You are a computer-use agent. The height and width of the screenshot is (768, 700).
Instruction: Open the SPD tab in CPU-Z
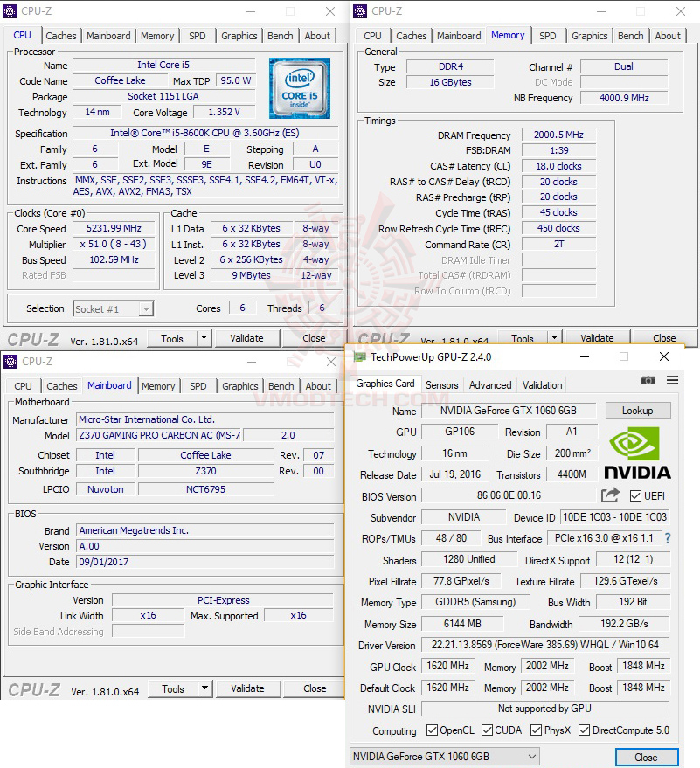coord(198,36)
